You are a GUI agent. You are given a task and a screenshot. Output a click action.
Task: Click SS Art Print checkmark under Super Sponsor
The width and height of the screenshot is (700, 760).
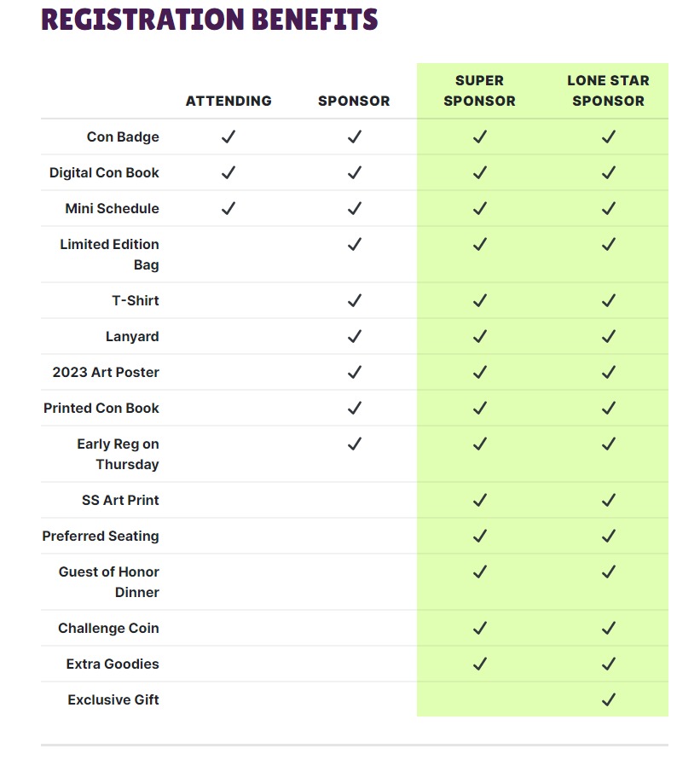(x=480, y=500)
